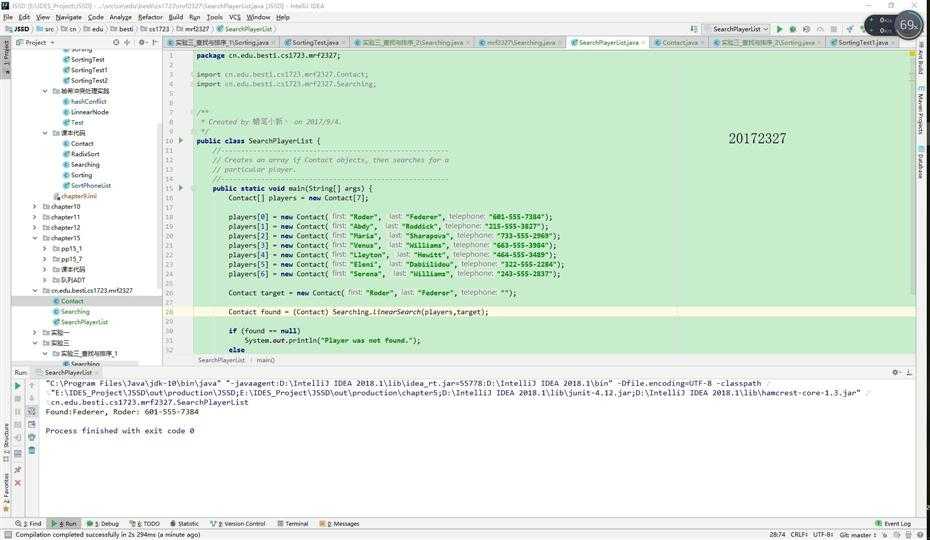Clear all output with trash icon
This screenshot has width=930, height=540.
pos(32,450)
